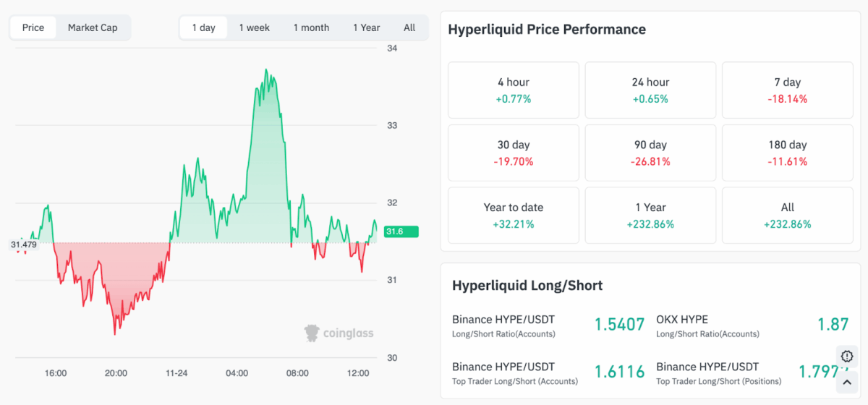Click the Hyperliquid Long/Short heading
The height and width of the screenshot is (405, 868).
527,285
